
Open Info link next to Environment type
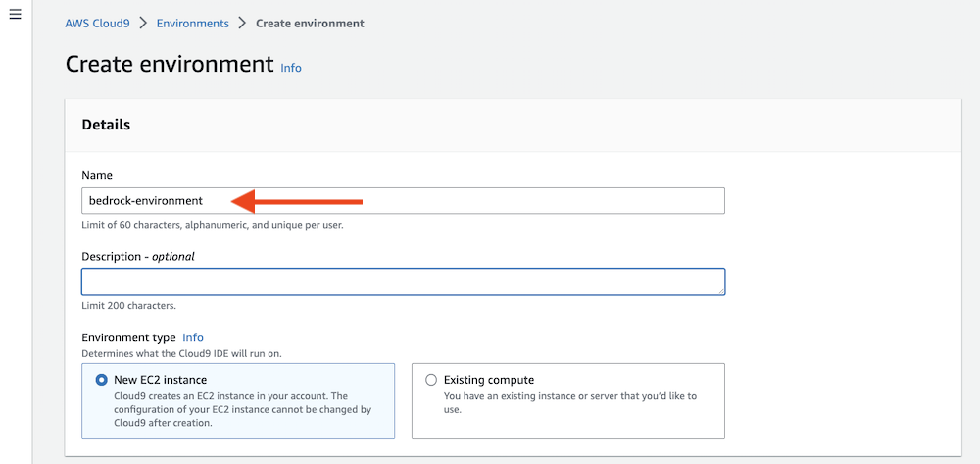click(193, 337)
